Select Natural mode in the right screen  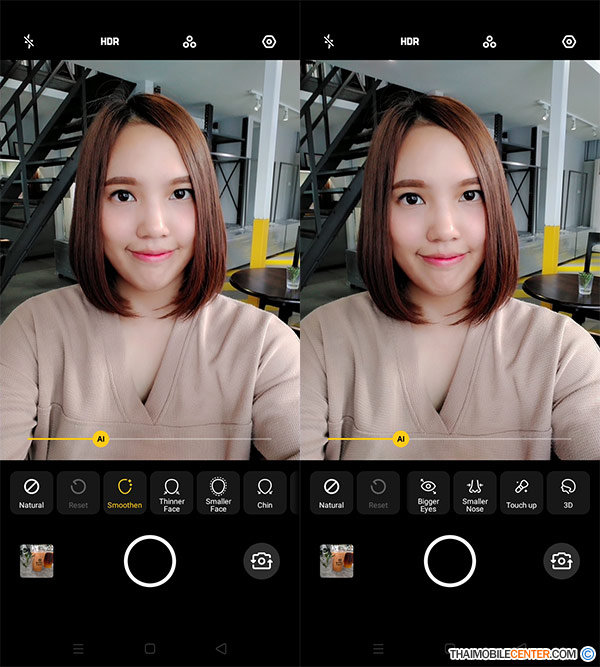click(x=331, y=492)
